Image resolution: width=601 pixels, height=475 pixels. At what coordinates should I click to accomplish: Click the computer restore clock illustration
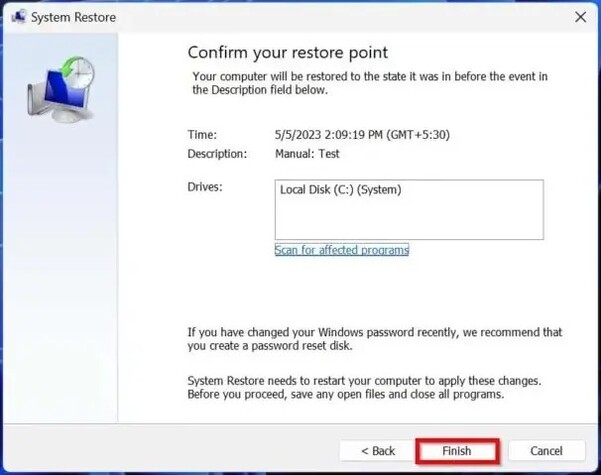pyautogui.click(x=61, y=89)
